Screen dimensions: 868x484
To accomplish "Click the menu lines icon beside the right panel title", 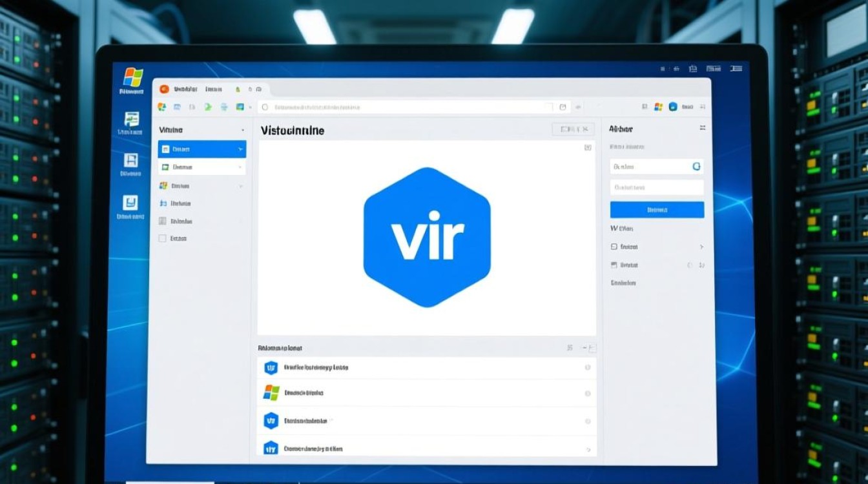I will point(702,128).
